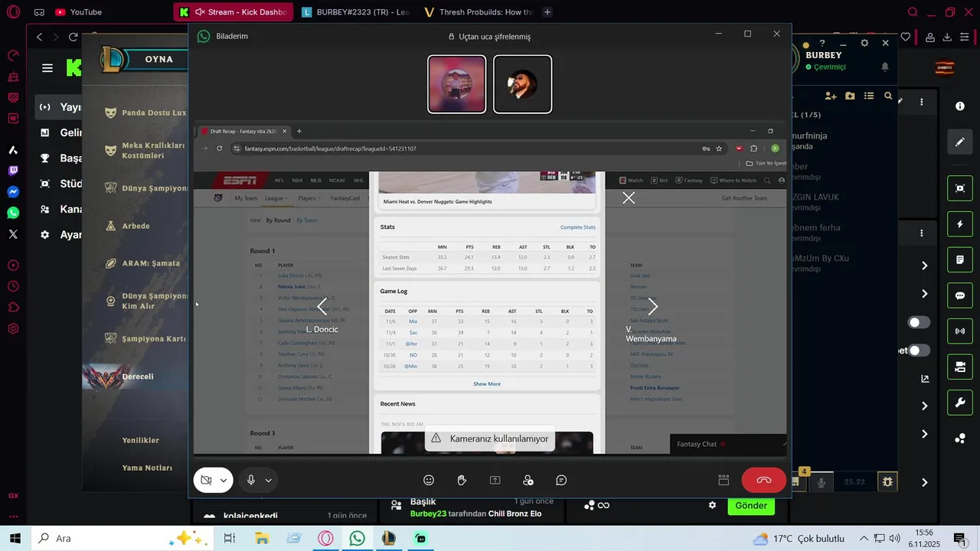Screen dimensions: 980x551
Task: Open Yenilikler in League client
Action: click(141, 440)
